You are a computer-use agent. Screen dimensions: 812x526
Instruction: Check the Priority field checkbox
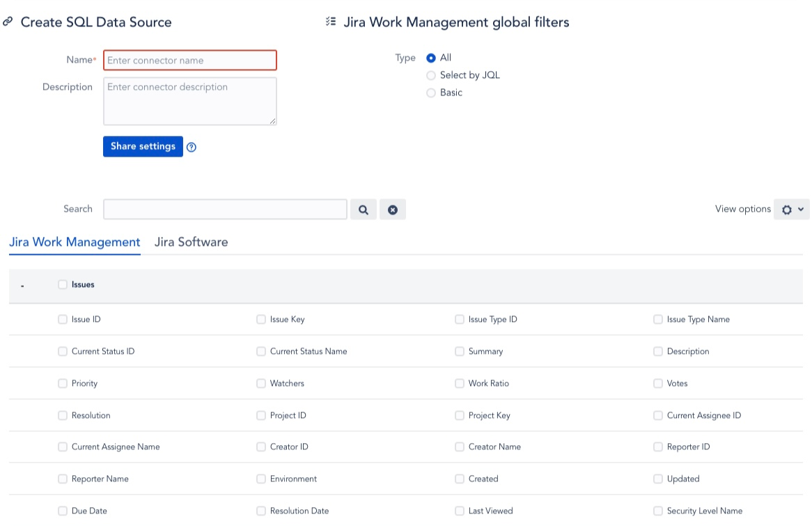pyautogui.click(x=63, y=383)
